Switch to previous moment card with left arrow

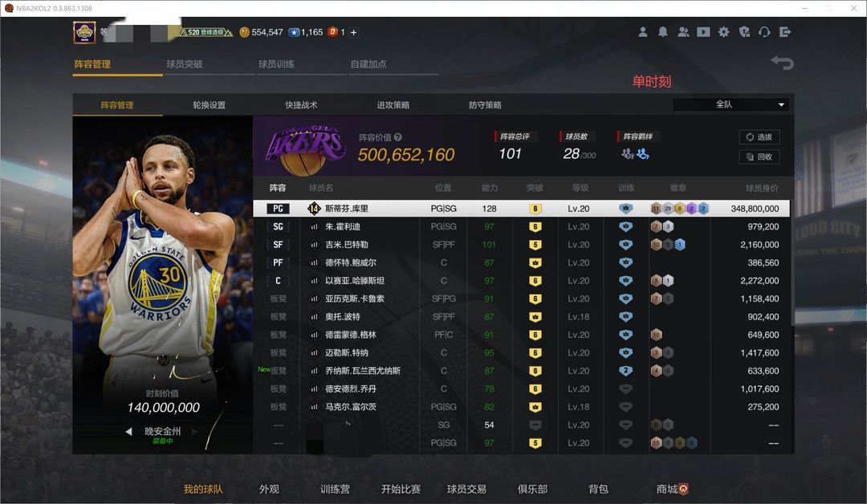tap(128, 432)
